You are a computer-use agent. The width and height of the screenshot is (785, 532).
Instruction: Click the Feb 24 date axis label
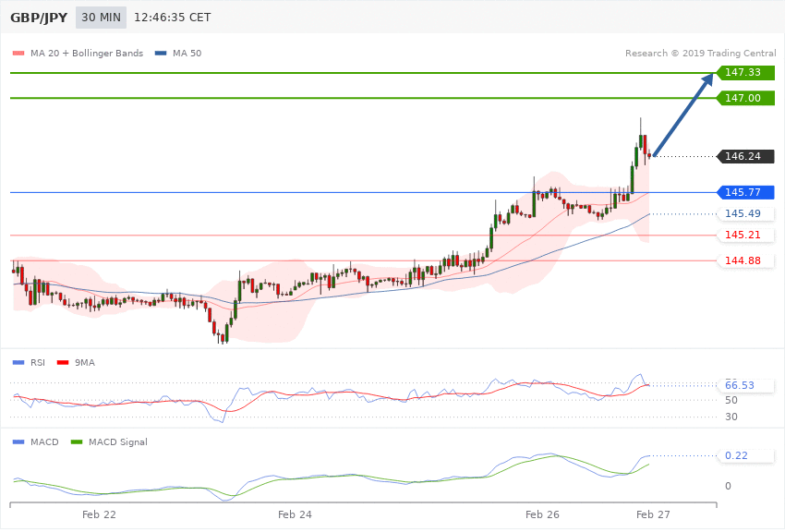click(295, 514)
